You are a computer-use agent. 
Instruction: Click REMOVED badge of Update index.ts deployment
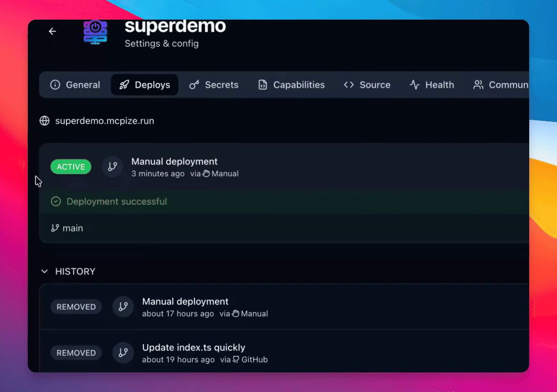76,353
